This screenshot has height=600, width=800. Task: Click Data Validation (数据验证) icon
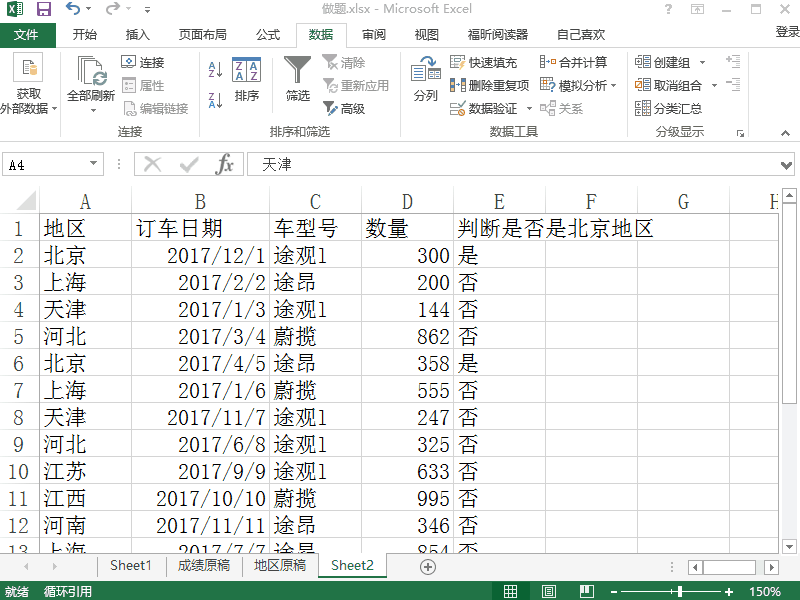coord(457,108)
